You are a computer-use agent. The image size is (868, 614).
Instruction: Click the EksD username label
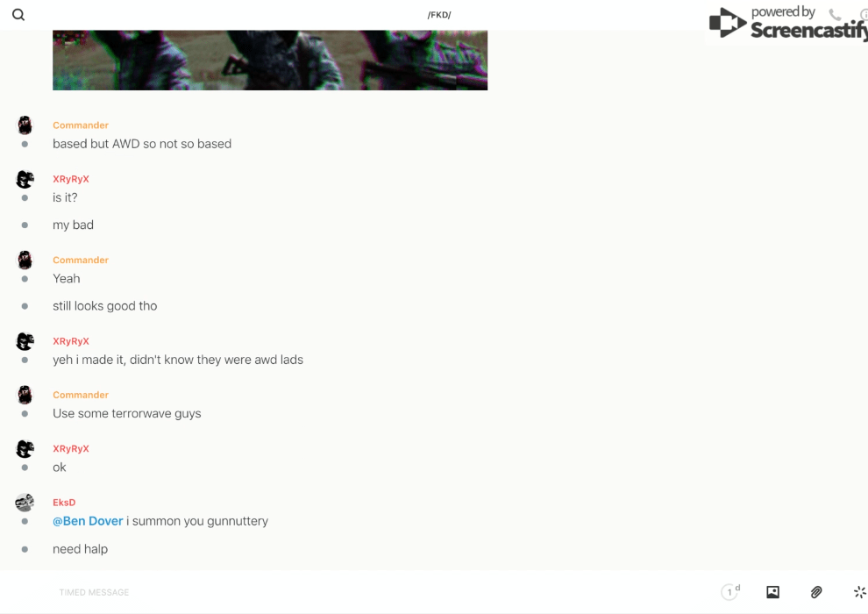pyautogui.click(x=64, y=502)
